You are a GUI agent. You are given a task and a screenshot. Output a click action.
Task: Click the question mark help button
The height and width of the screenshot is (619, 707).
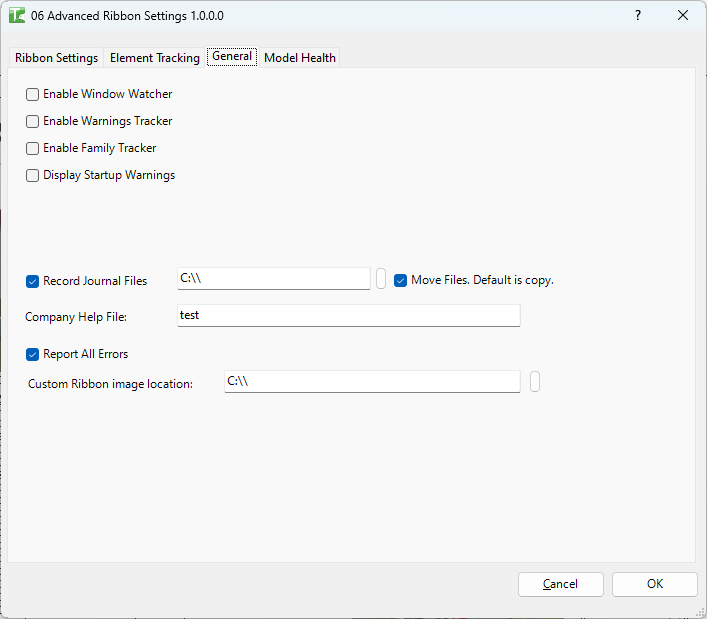click(638, 16)
